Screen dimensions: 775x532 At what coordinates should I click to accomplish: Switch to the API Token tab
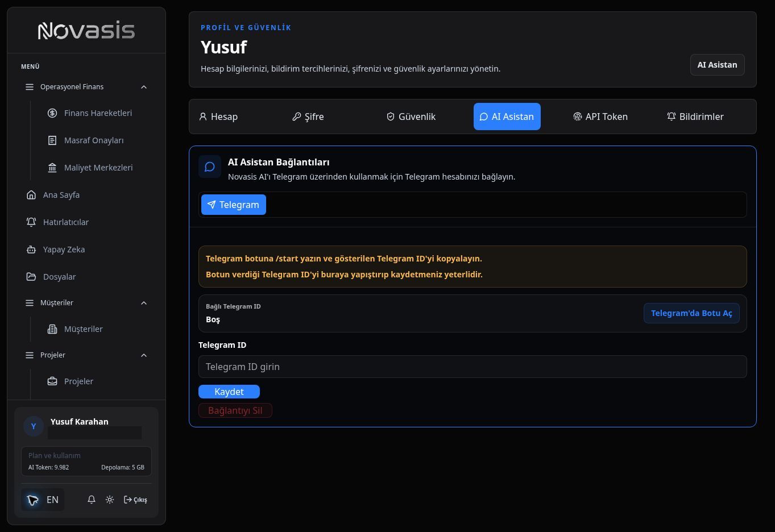coord(600,117)
